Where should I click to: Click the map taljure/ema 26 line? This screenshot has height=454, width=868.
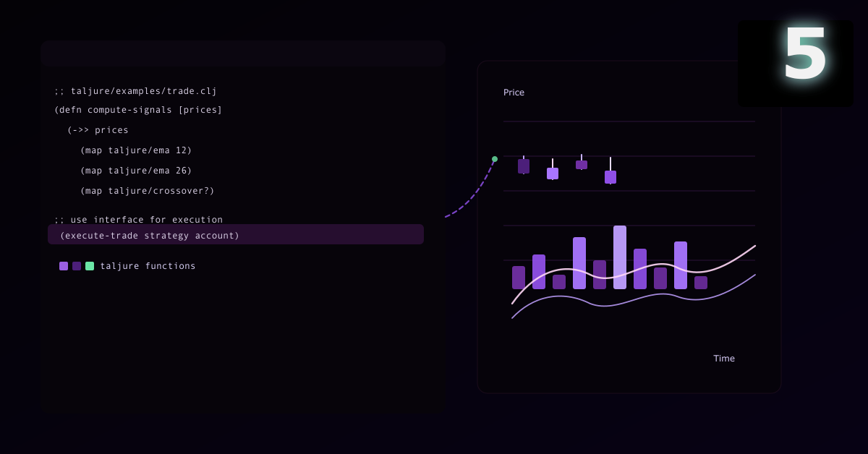[x=136, y=171]
